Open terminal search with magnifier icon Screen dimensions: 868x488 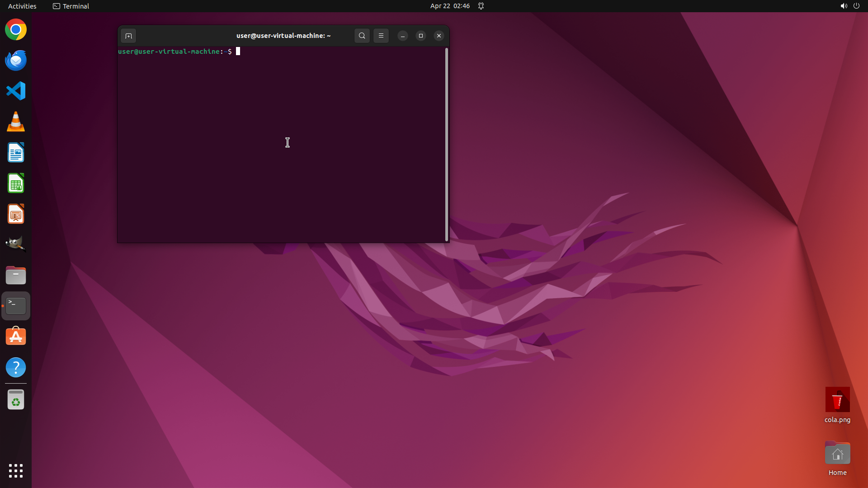pos(362,36)
